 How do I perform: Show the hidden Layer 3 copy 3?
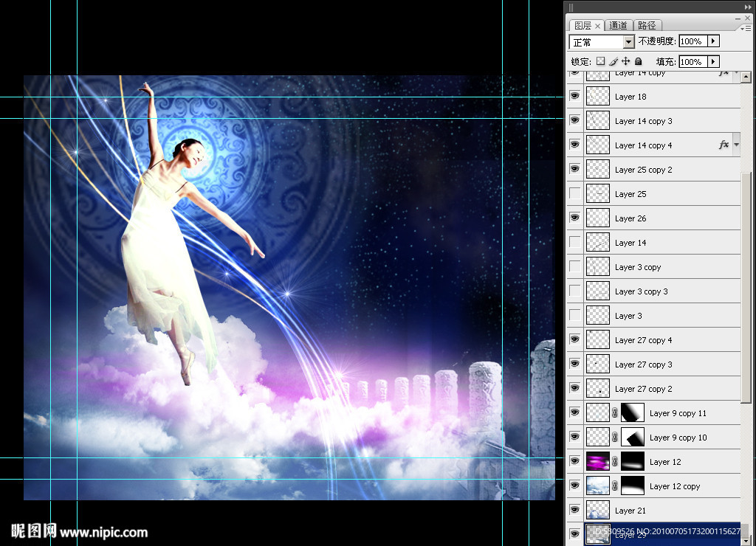click(x=574, y=291)
